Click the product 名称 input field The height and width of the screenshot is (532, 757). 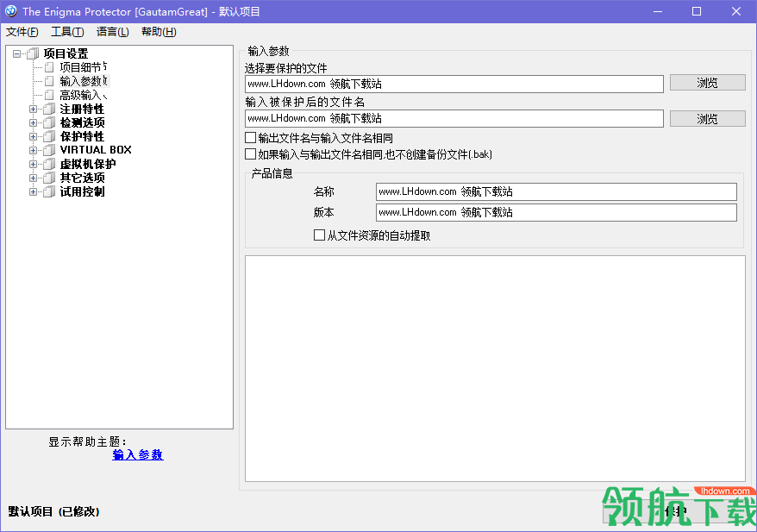point(556,191)
